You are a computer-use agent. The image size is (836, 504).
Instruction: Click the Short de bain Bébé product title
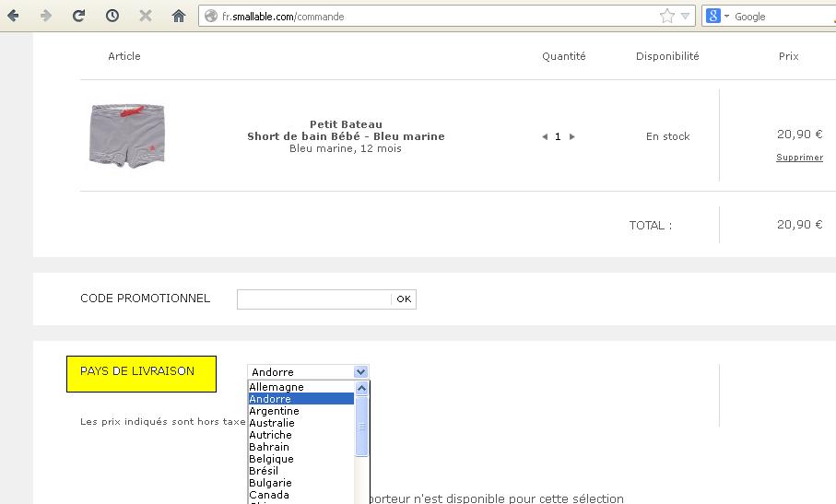pos(346,136)
